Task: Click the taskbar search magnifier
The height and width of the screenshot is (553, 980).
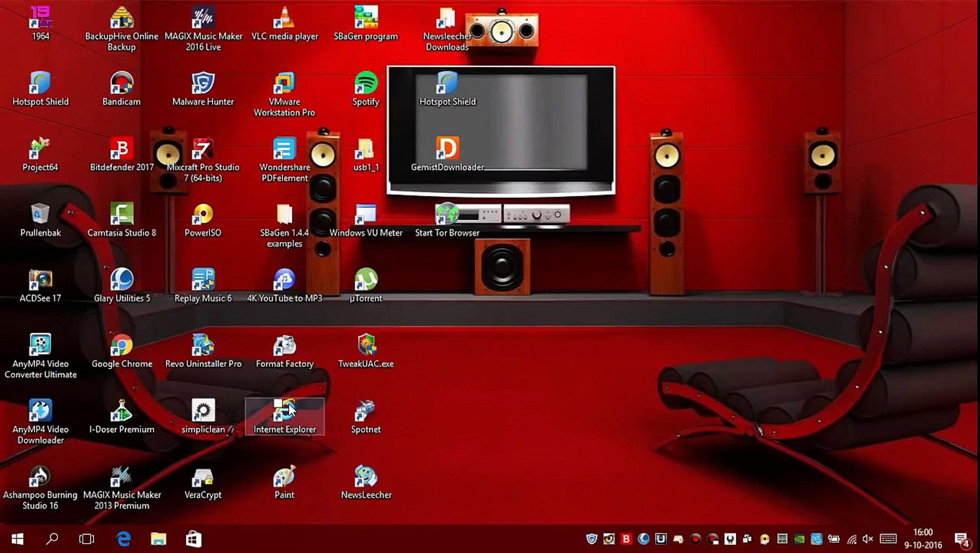Action: tap(52, 539)
